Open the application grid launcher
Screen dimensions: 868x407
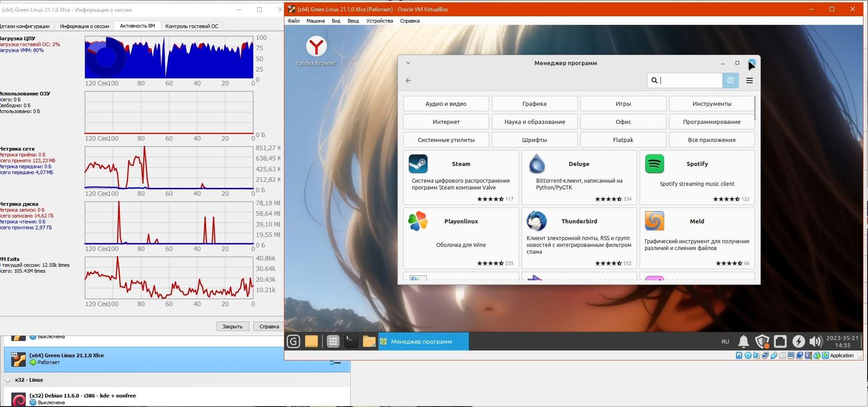(x=333, y=341)
